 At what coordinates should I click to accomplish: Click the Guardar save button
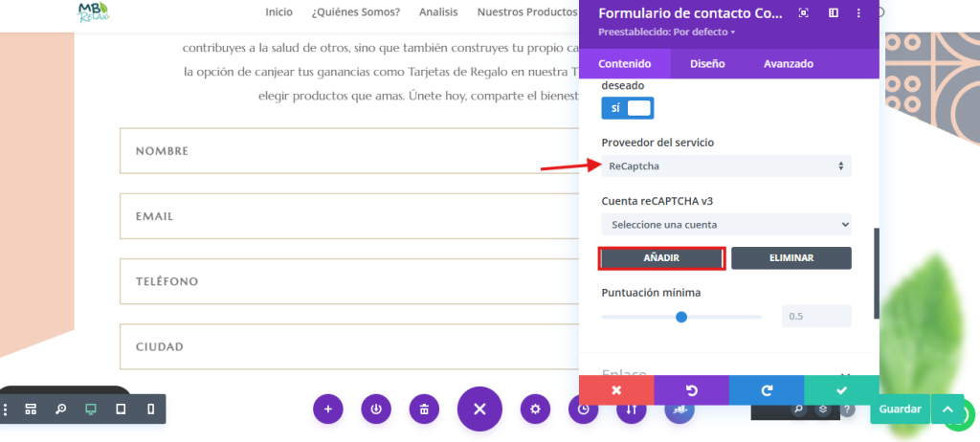click(900, 409)
